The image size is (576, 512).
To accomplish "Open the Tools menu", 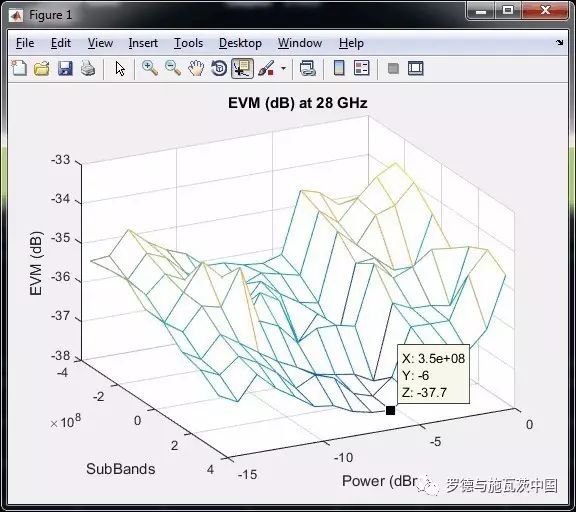I will 188,43.
